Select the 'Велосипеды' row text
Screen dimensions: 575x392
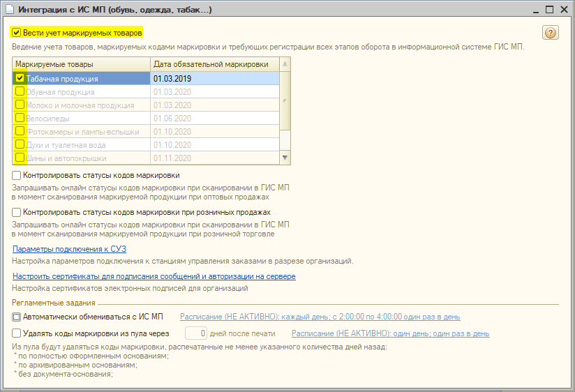[47, 119]
